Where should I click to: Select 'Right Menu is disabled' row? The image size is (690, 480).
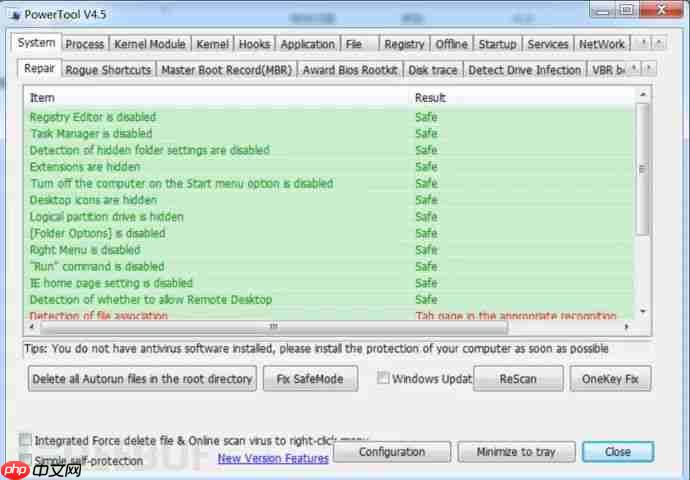click(x=329, y=250)
